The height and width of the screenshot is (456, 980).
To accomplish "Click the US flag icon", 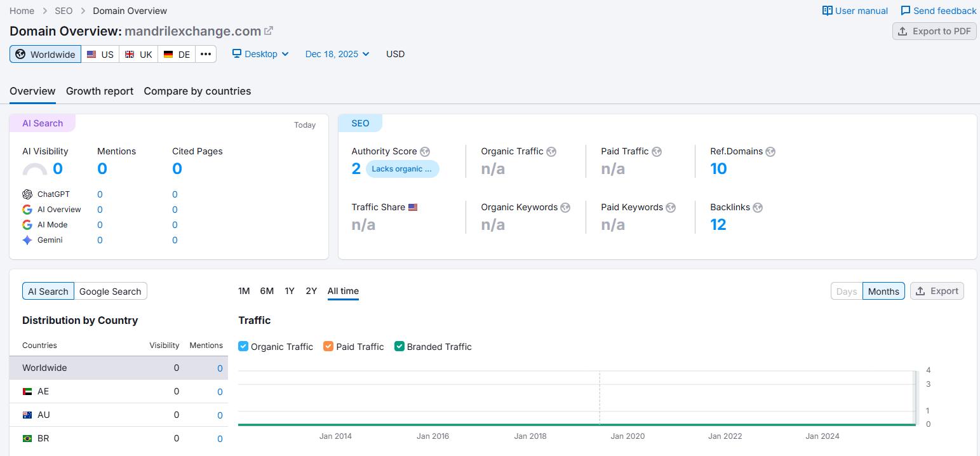I will point(91,55).
